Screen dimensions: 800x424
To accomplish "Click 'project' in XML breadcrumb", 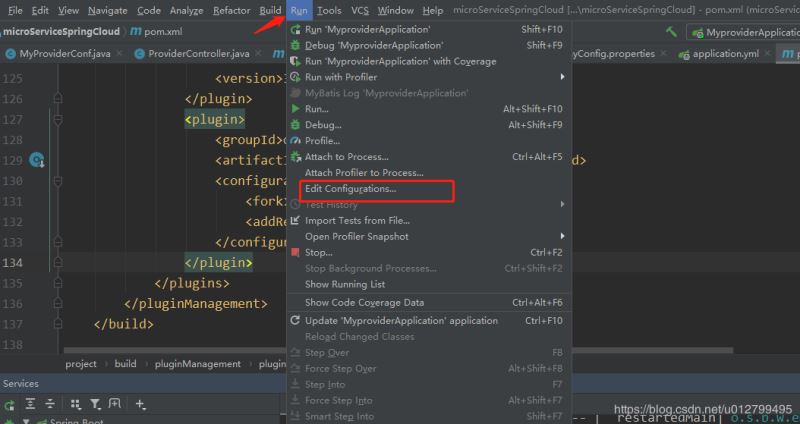I will pyautogui.click(x=81, y=364).
